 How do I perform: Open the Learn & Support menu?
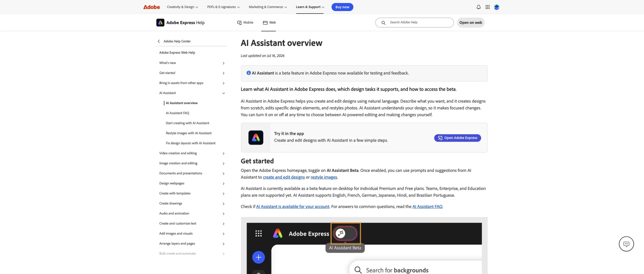310,7
